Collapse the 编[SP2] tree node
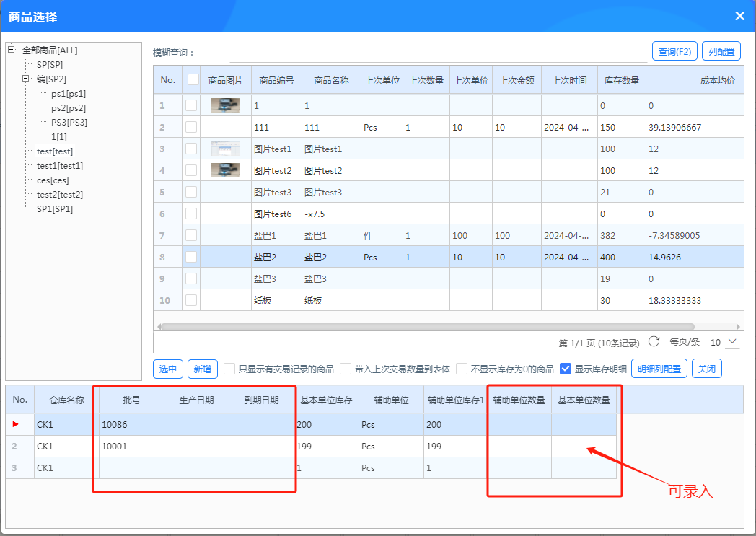 (x=25, y=78)
